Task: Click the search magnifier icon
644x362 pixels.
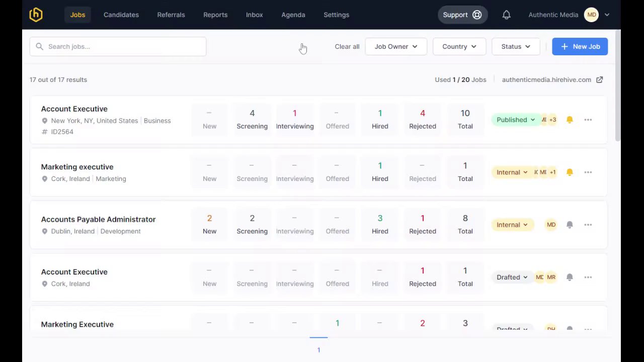Action: [x=39, y=46]
